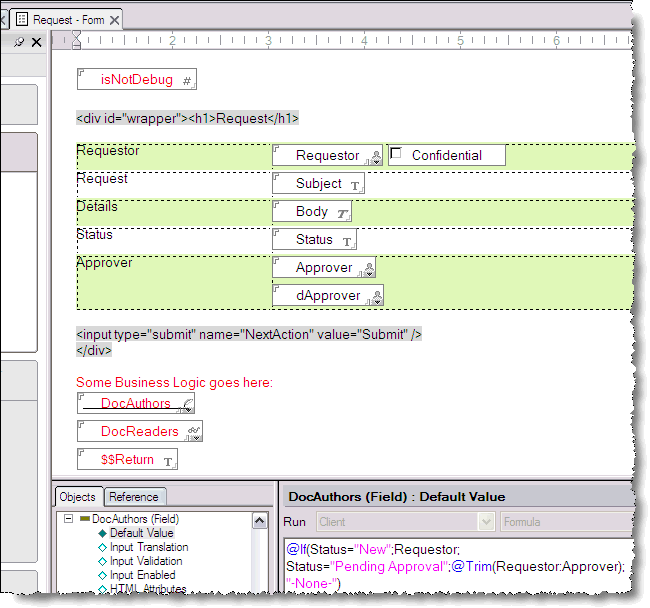Toggle the Confidential checkbox
This screenshot has height=608, width=650.
(x=396, y=154)
